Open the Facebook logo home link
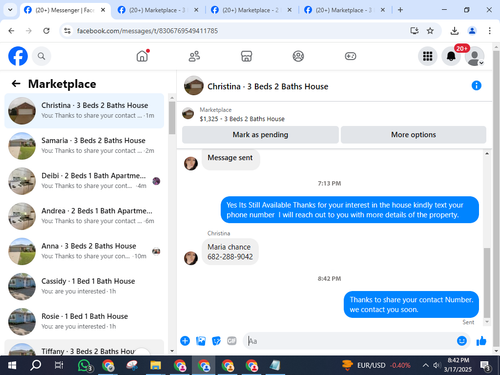The image size is (500, 375). (18, 56)
